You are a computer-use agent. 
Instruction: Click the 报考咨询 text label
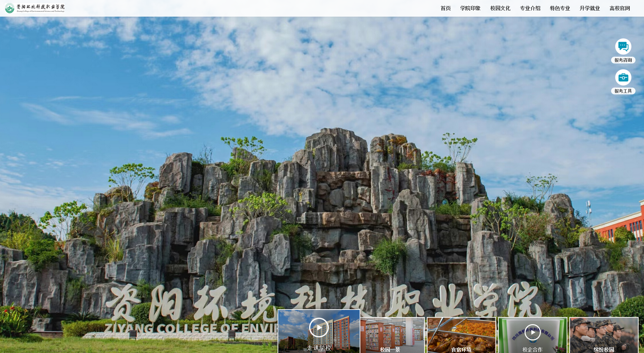(623, 60)
